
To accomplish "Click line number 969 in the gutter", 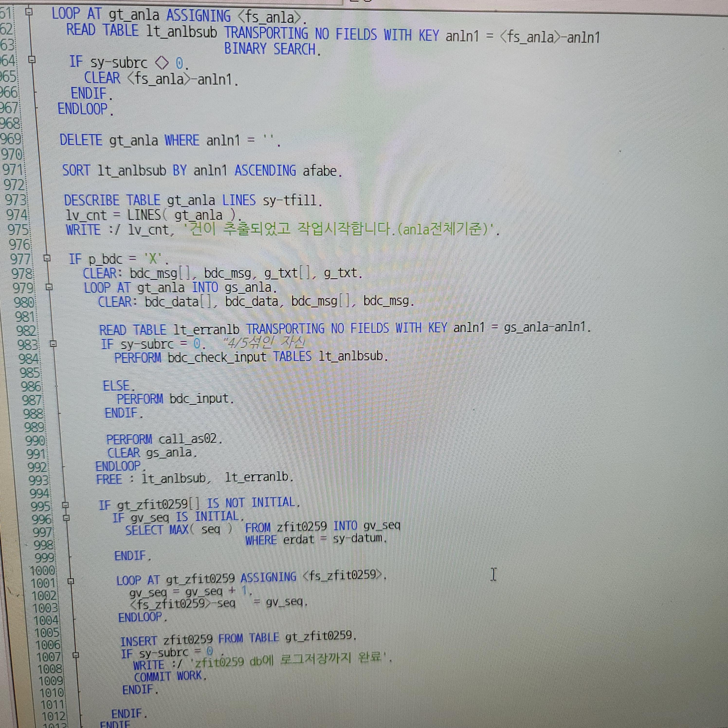I will [11, 139].
